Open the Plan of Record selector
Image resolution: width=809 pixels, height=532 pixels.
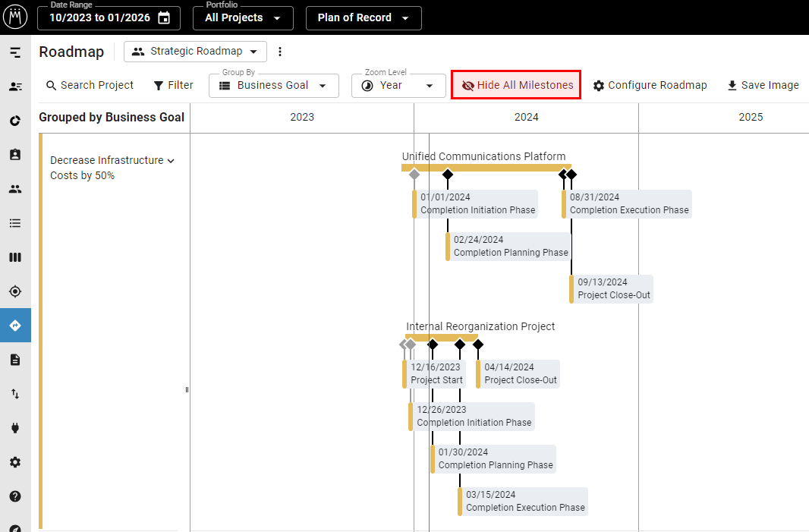coord(363,18)
